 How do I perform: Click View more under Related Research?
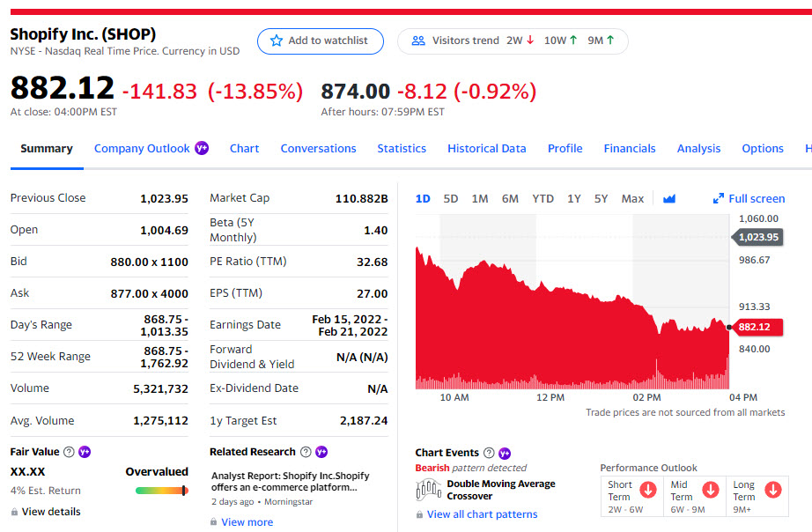247,522
